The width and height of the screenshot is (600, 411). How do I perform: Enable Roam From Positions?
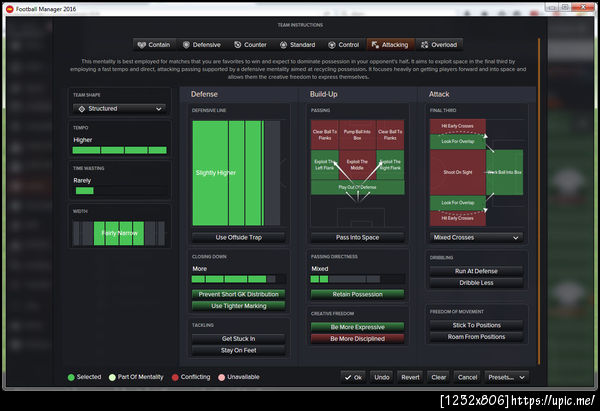[x=476, y=337]
